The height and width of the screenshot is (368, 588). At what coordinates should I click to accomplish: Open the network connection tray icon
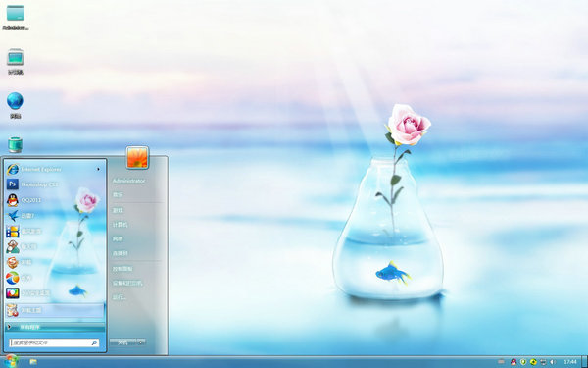[543, 362]
